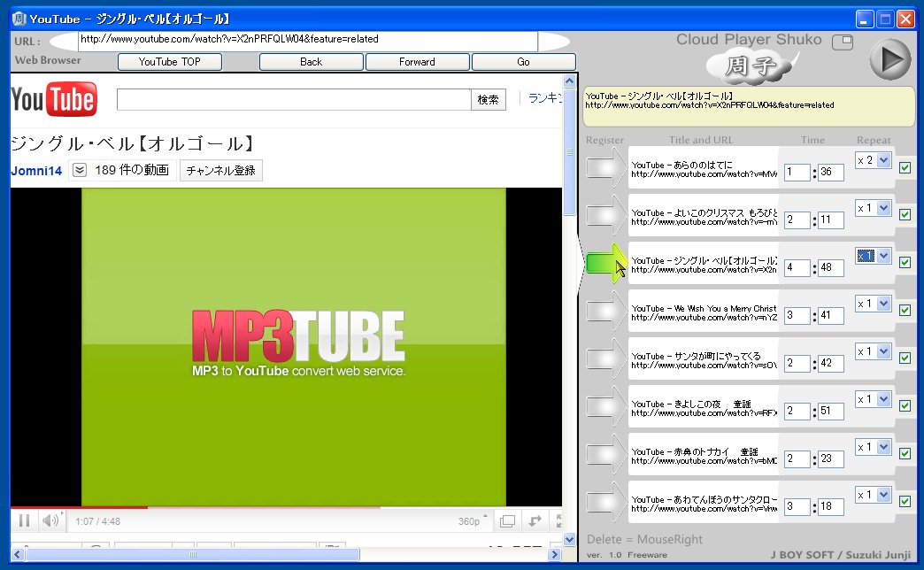This screenshot has width=924, height=570.
Task: Open the Jomni14 channel link
Action: tap(35, 171)
